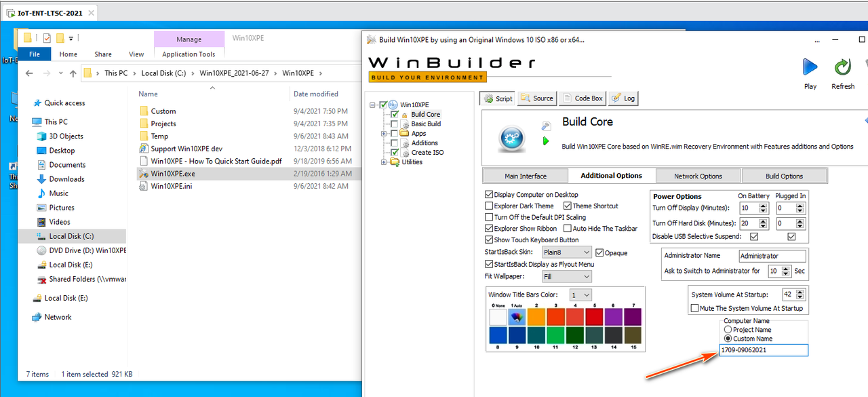Click the Shared Folders icon in sidebar
Viewport: 868px width, 397px height.
click(42, 279)
